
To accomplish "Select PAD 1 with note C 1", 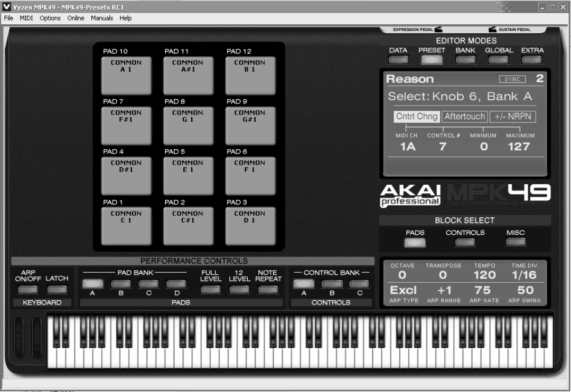I will pos(126,226).
